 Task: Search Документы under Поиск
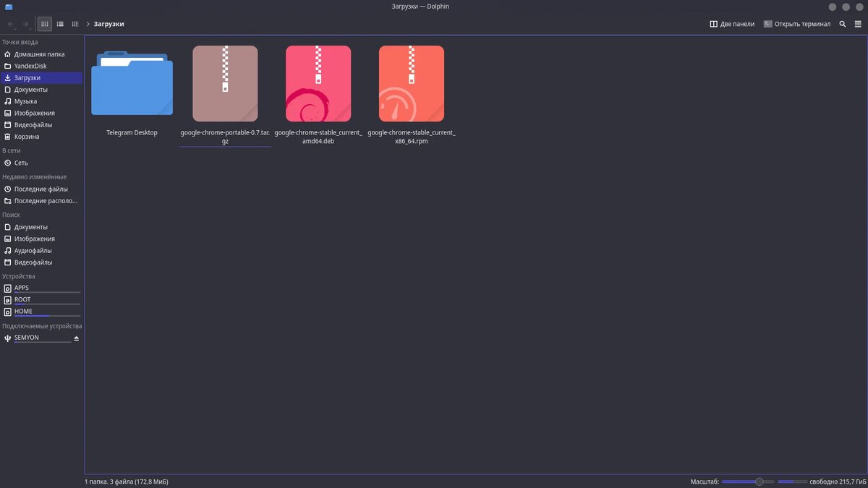click(x=42, y=227)
